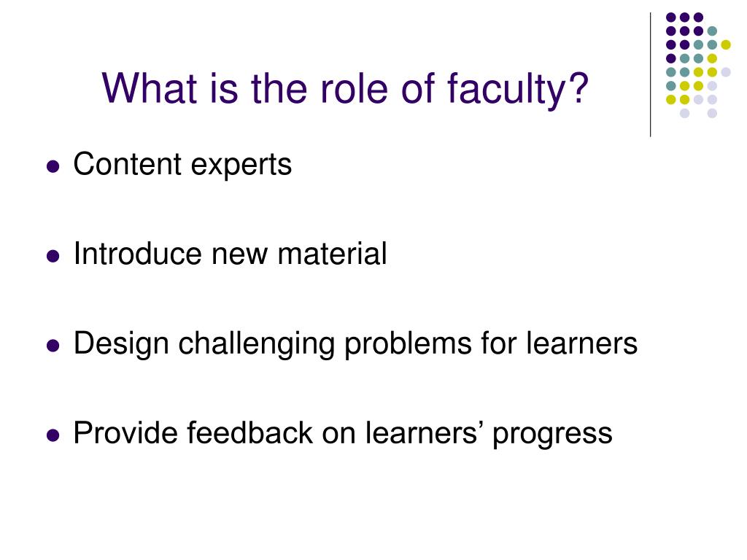
Task: Click the top-left purple dot in the dot grid
Action: 671,17
